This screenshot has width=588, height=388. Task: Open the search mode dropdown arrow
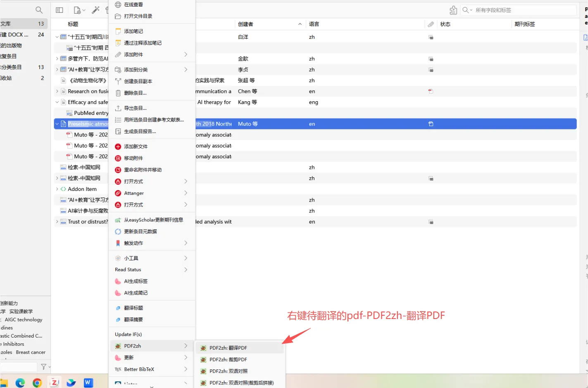(x=471, y=10)
